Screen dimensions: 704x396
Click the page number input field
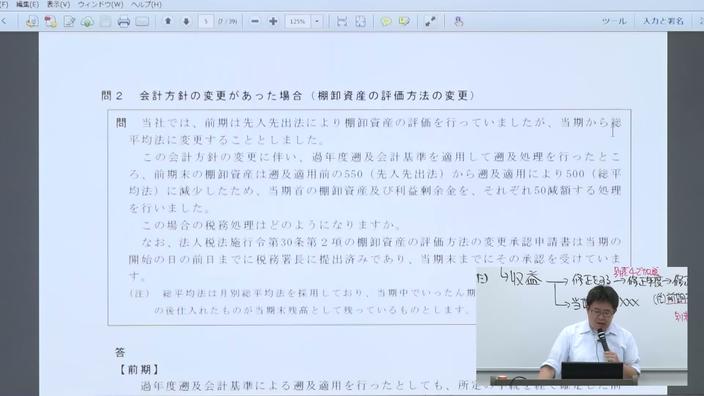(x=206, y=21)
